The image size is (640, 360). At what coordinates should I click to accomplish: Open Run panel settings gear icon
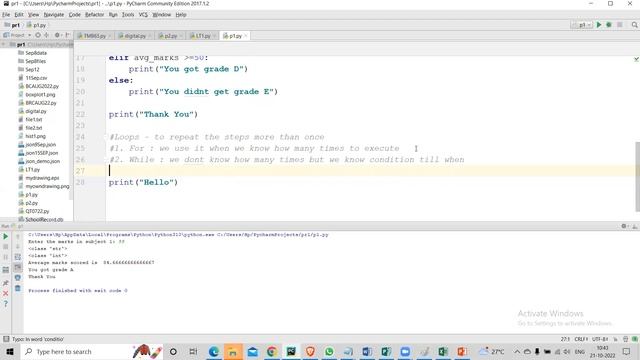624,226
